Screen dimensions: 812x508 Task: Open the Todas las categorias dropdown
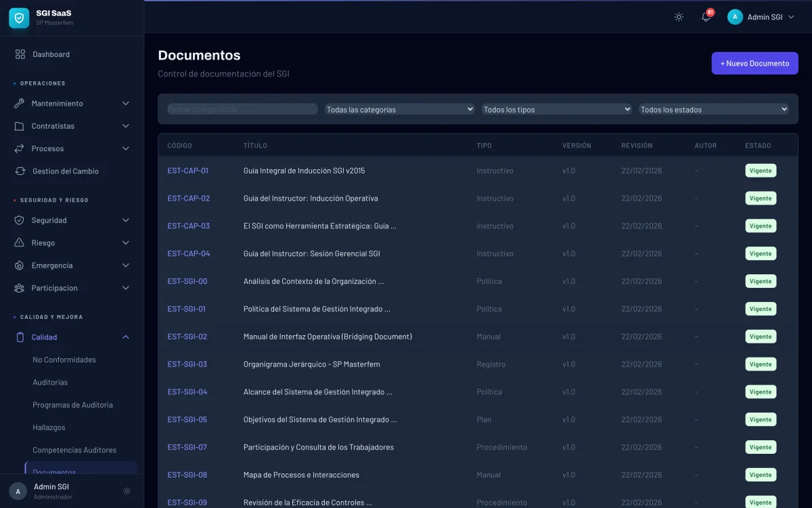tap(399, 108)
